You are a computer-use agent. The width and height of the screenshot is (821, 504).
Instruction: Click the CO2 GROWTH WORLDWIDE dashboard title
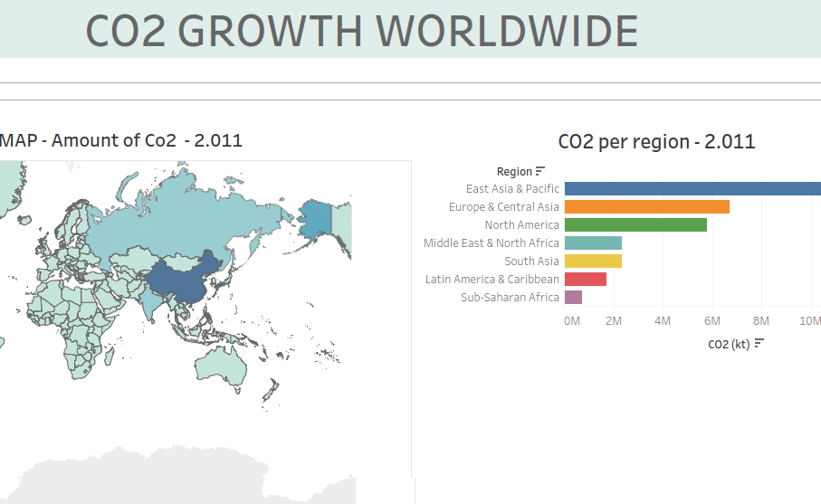tap(362, 31)
